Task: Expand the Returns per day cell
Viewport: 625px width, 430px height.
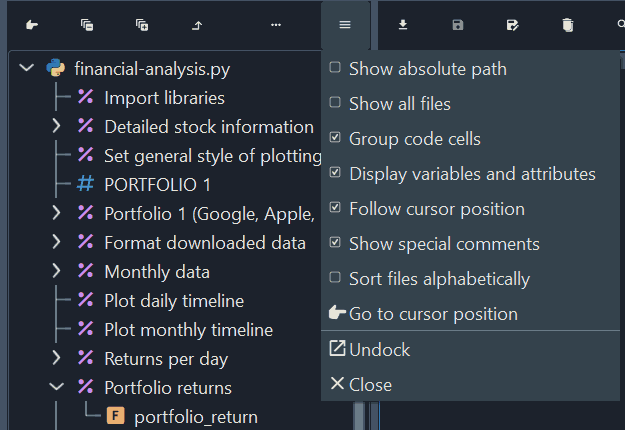Action: coord(57,358)
